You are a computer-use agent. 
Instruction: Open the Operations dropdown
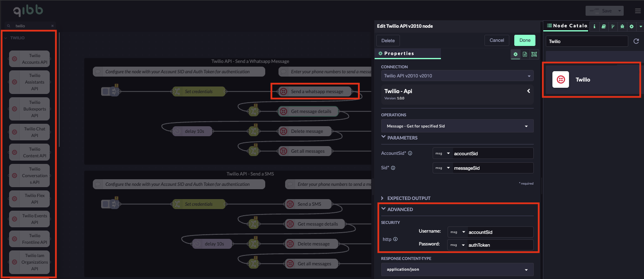(x=457, y=126)
